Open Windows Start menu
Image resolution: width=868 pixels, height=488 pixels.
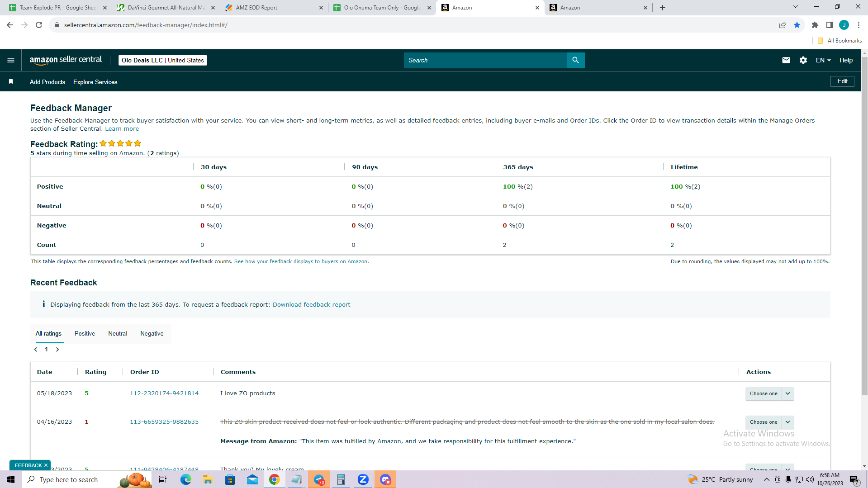point(11,479)
